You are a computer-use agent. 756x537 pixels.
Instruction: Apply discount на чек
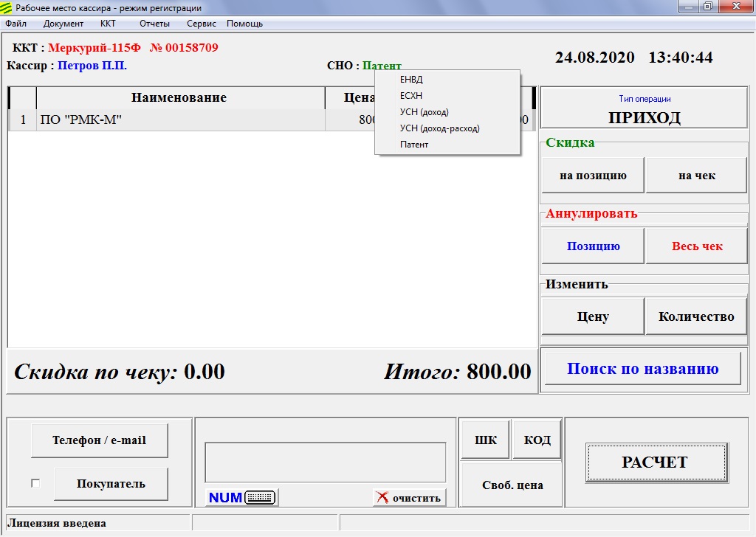click(696, 176)
